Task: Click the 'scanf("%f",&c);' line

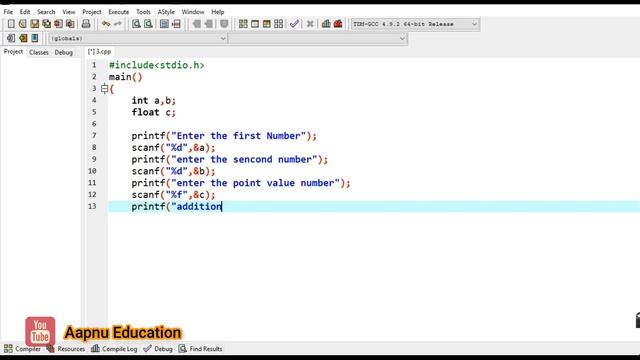Action: coord(173,195)
